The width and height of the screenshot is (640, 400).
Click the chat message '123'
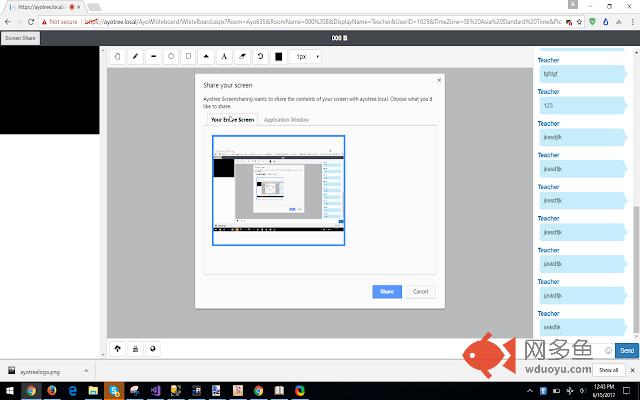pyautogui.click(x=583, y=106)
